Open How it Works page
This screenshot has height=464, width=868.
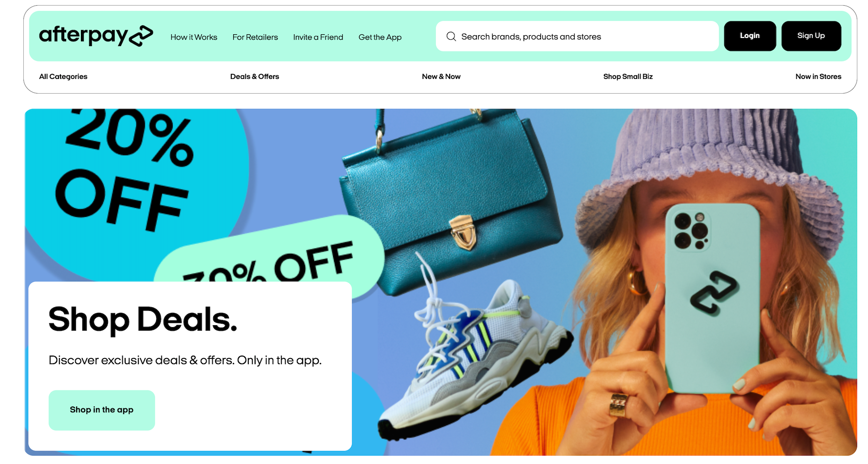click(194, 37)
